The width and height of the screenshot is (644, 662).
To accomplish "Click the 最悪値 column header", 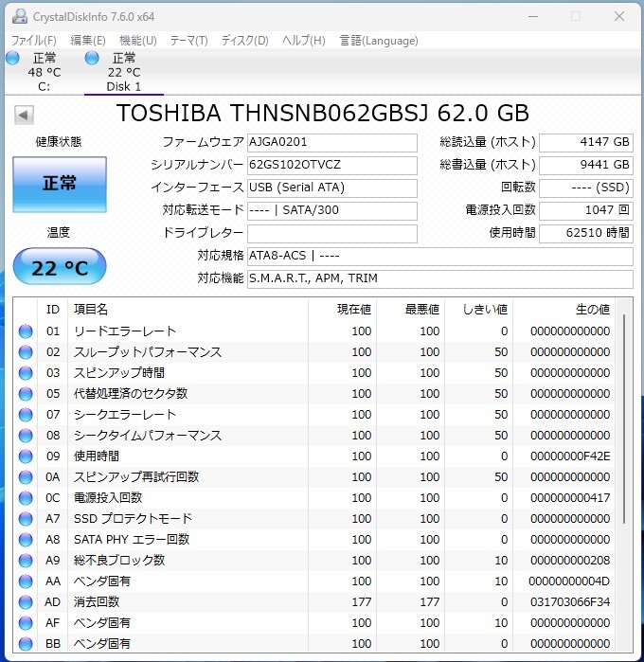I will [410, 310].
